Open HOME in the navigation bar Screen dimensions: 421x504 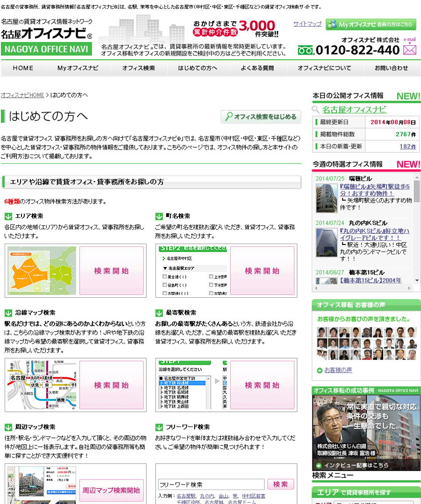pos(23,68)
